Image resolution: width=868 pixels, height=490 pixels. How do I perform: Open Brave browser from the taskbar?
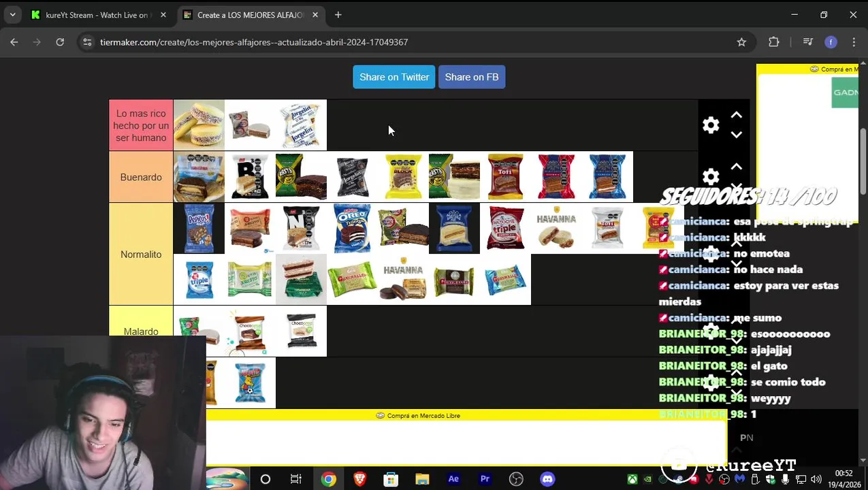click(x=359, y=479)
